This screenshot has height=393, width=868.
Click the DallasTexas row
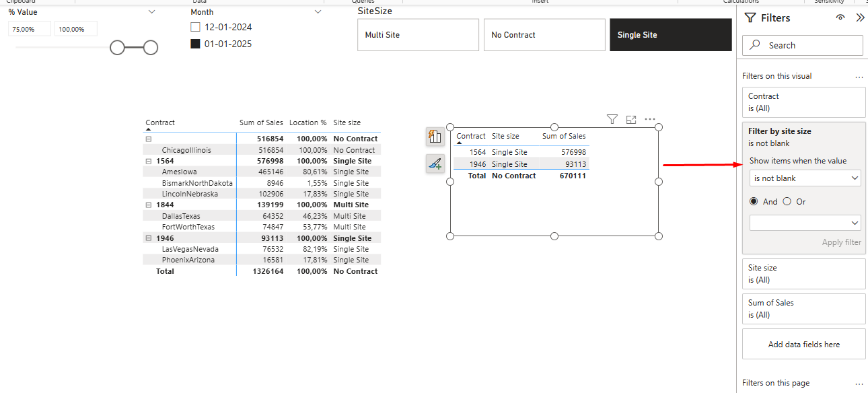262,216
